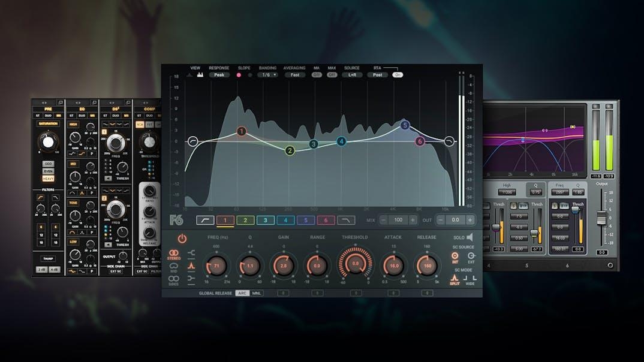The height and width of the screenshot is (362, 644).
Task: Toggle the RTA On switch
Action: [398, 75]
